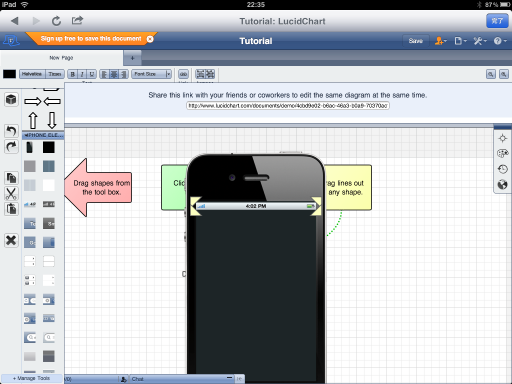Collapse the iPhone Elements shape section
This screenshot has width=512, height=384.
point(43,135)
